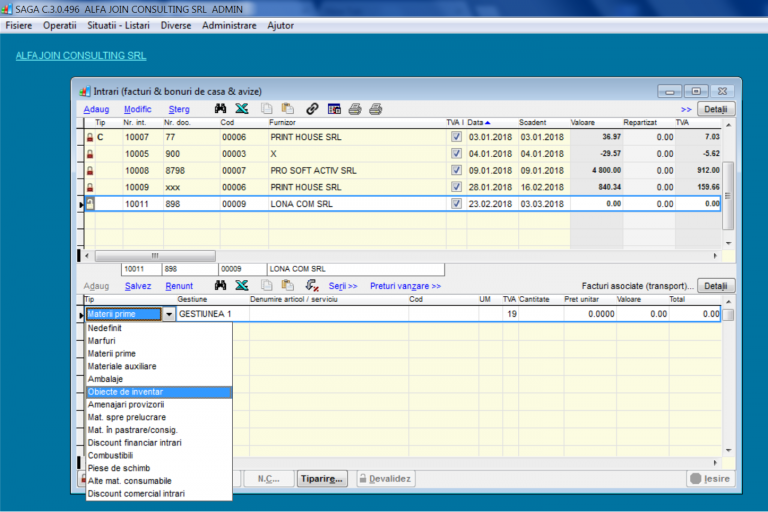Toggle TVA checkbox for PRO SOFT ACTIV SRL
Viewport: 768px width, 512px height.
point(456,171)
